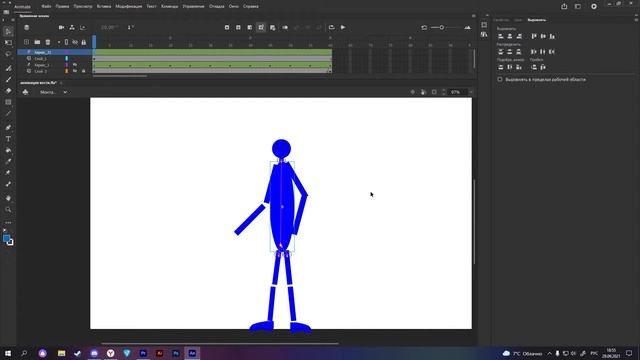
Task: Select the Classic Brush tool
Action: tap(8, 80)
